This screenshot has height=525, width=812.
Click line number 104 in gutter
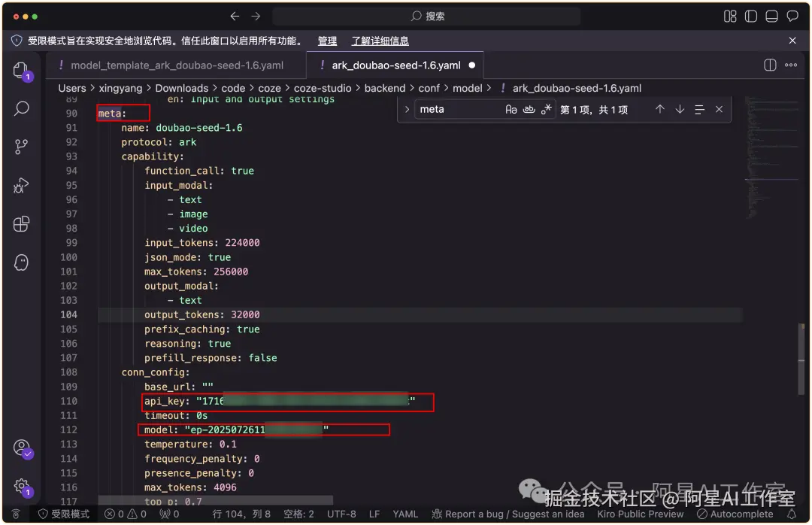69,314
